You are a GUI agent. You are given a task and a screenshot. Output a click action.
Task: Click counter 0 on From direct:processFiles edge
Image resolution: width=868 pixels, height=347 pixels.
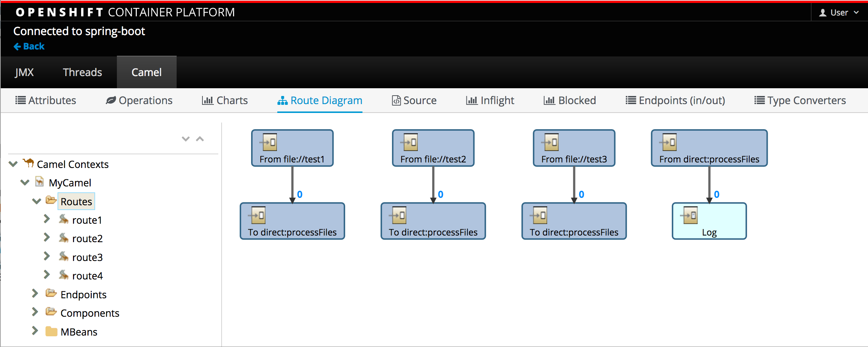click(x=716, y=194)
